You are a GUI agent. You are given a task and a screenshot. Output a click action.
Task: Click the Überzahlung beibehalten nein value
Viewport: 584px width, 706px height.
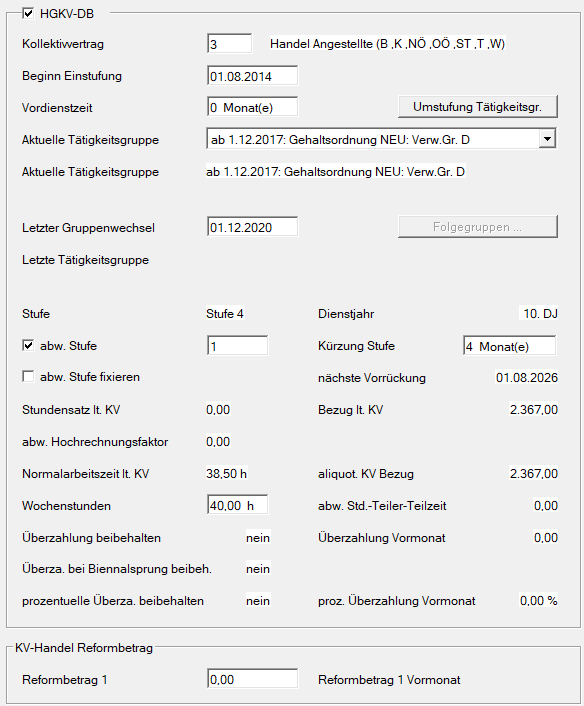258,538
